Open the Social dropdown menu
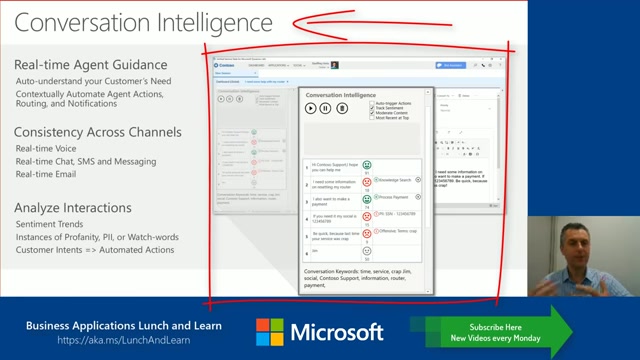640x360 pixels. 299,65
